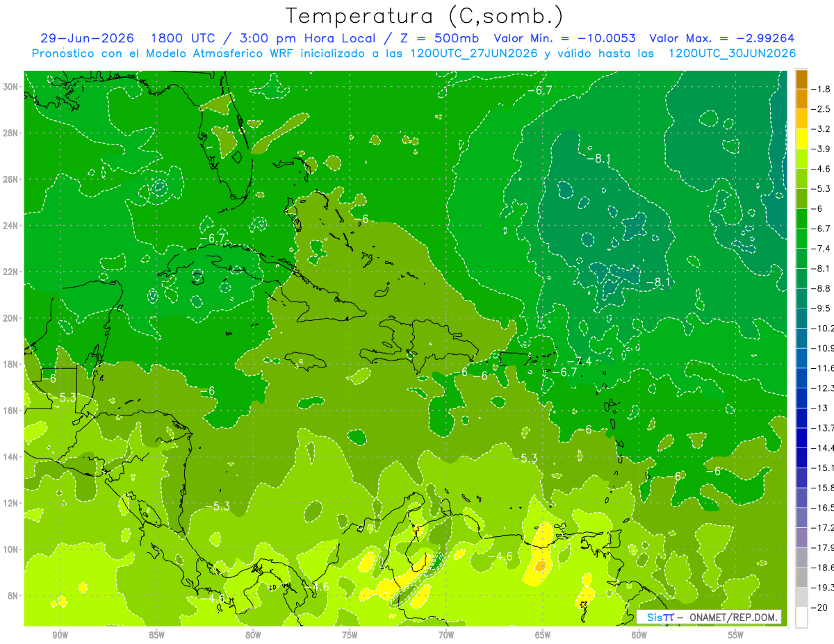Click the -3.2 colorbar scale label
This screenshot has height=644, width=834.
[821, 129]
